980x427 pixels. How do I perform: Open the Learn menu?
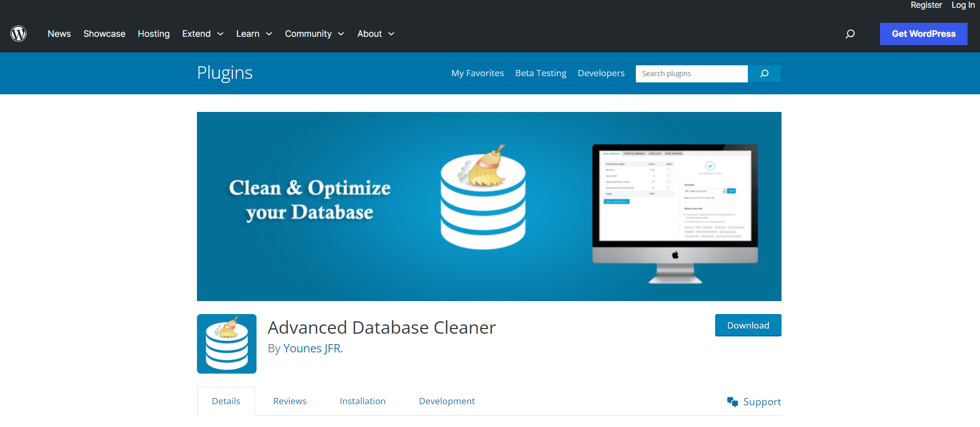tap(248, 34)
